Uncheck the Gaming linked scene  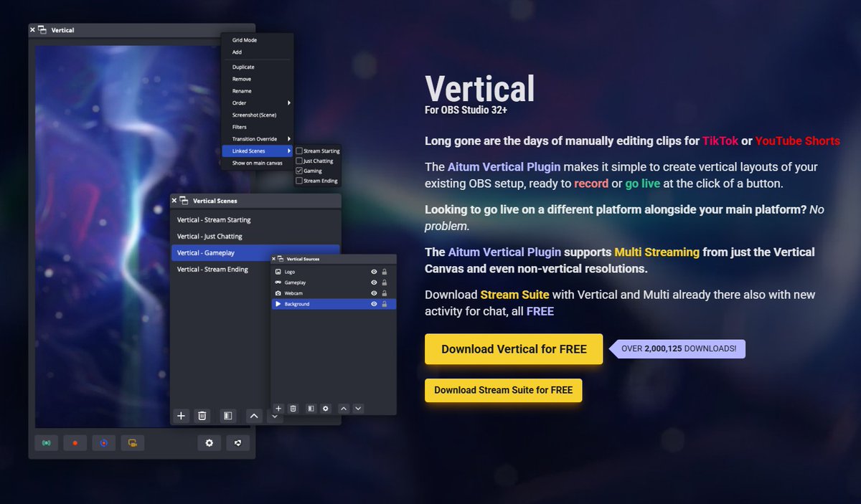point(299,171)
